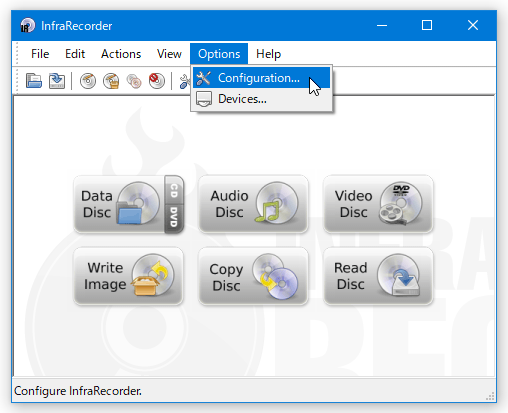
Task: Click the InfraRecorder title bar logo
Action: pos(28,25)
